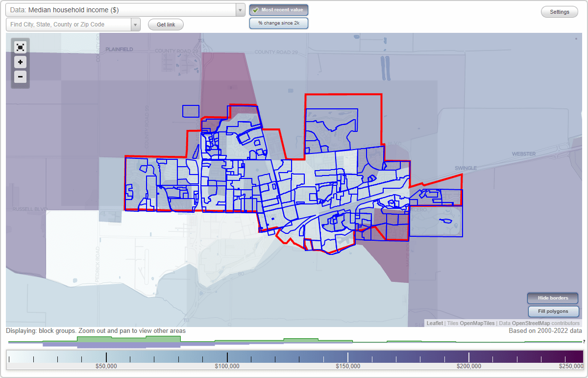Select the zoom-out (−) map control

[20, 76]
